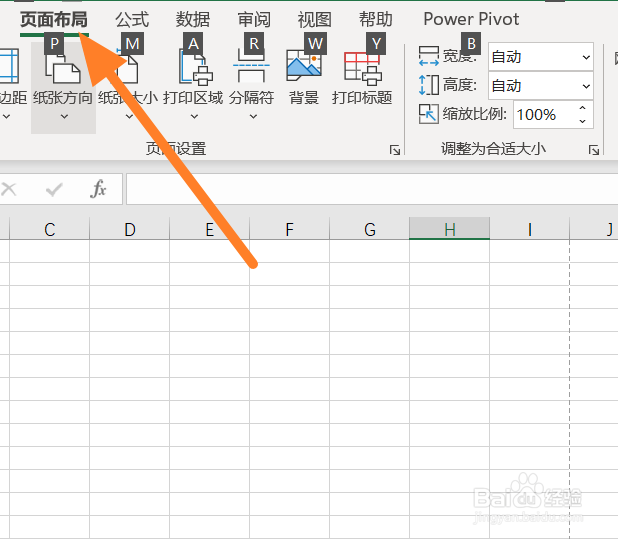Open the 帮助 tab
Image resolution: width=618 pixels, height=539 pixels.
pyautogui.click(x=375, y=19)
